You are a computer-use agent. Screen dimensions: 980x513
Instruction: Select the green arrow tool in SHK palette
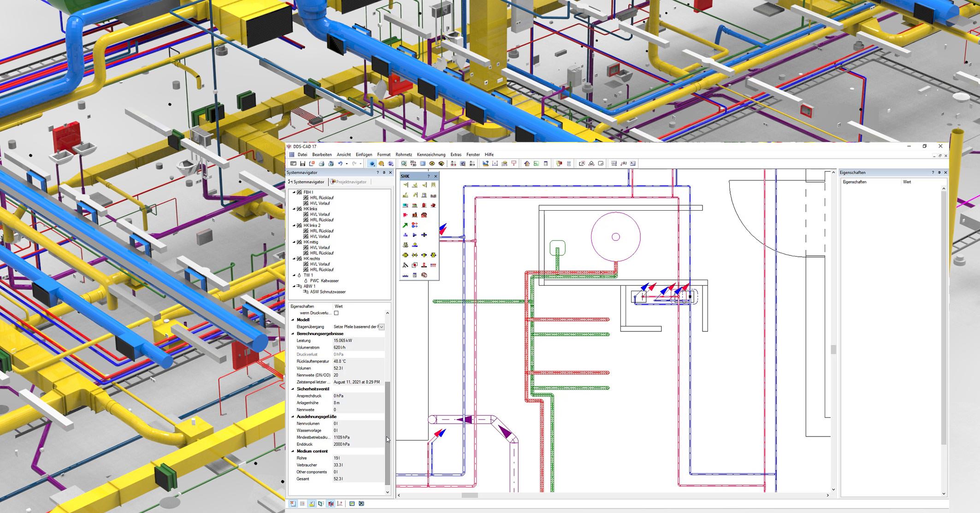405,225
